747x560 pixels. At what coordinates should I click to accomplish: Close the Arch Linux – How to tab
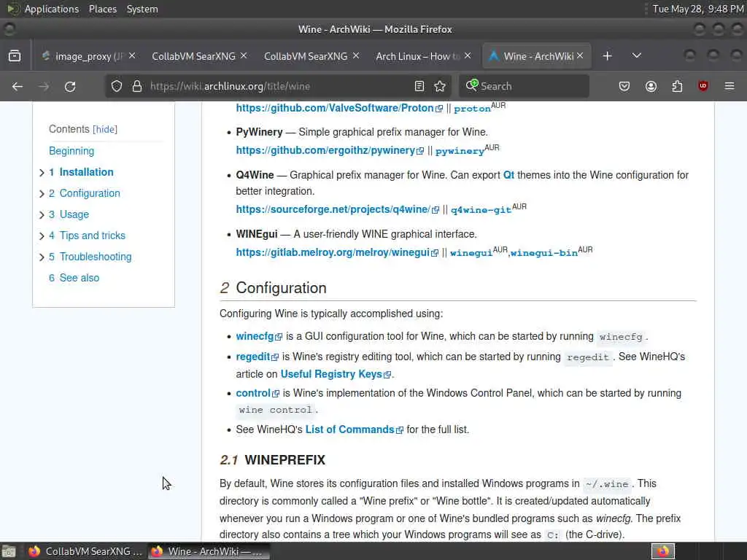pos(468,55)
